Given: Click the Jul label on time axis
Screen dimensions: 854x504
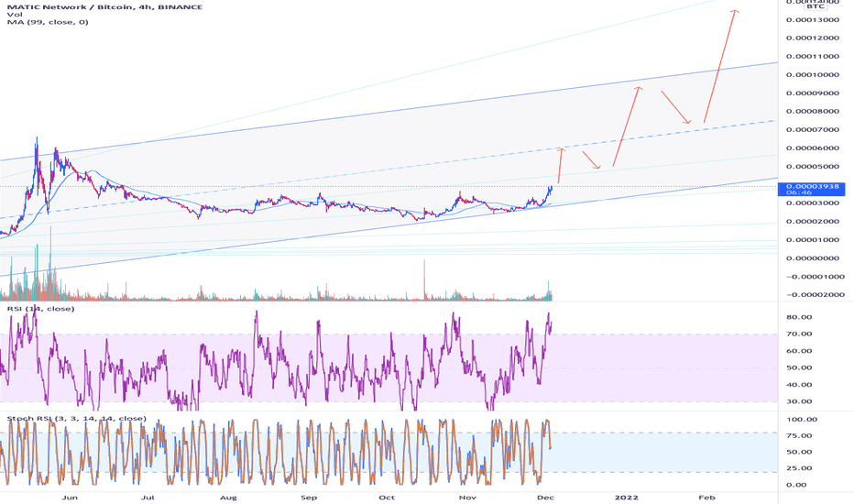Looking at the screenshot, I should [x=148, y=498].
